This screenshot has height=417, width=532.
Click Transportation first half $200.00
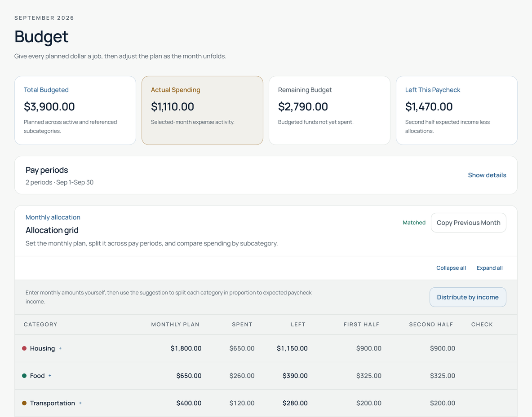[369, 403]
